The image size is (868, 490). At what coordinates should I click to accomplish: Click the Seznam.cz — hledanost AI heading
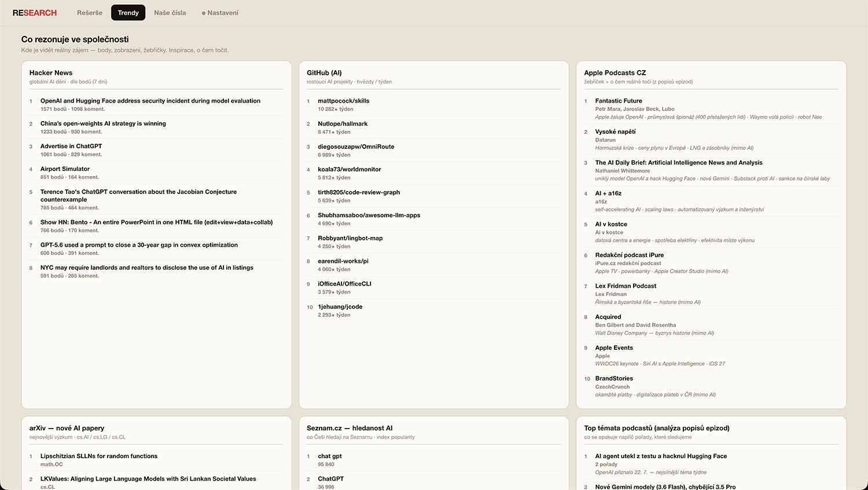click(x=350, y=428)
